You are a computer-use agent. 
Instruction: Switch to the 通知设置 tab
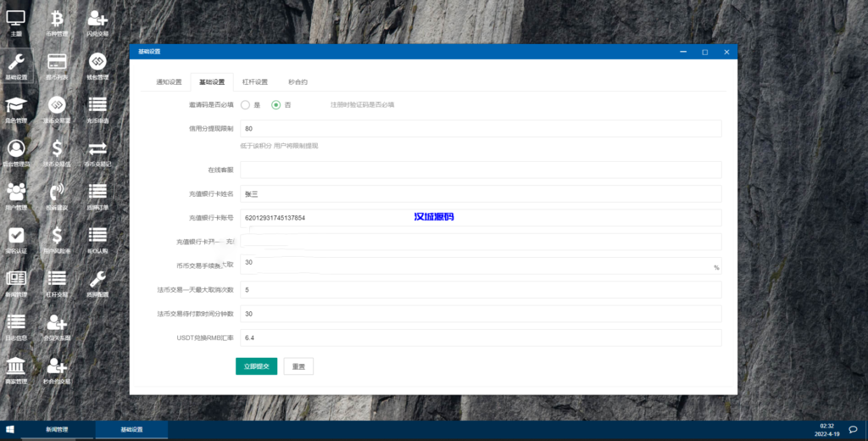169,82
